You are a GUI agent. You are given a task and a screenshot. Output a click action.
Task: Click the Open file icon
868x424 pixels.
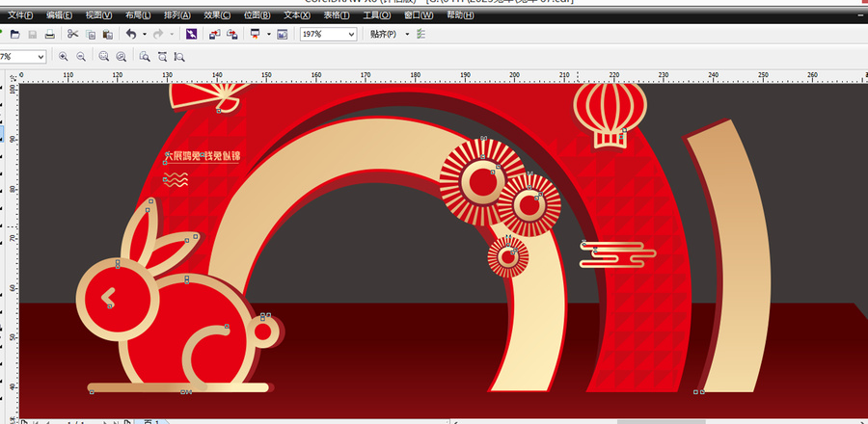tap(14, 35)
